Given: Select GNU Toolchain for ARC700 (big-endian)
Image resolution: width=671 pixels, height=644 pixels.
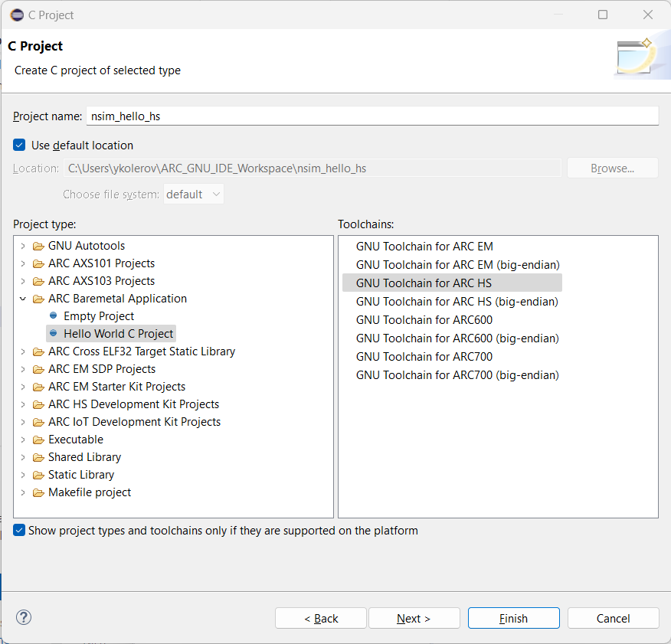Looking at the screenshot, I should [x=457, y=375].
